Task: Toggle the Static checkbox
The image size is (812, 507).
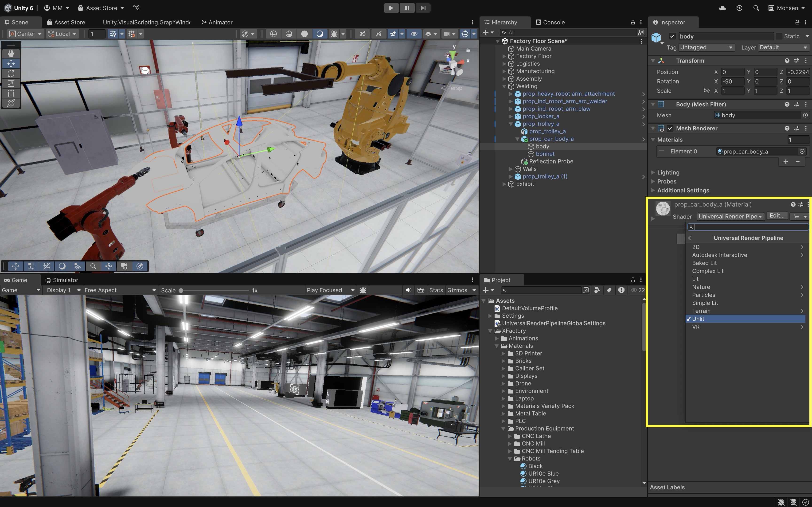Action: point(779,36)
